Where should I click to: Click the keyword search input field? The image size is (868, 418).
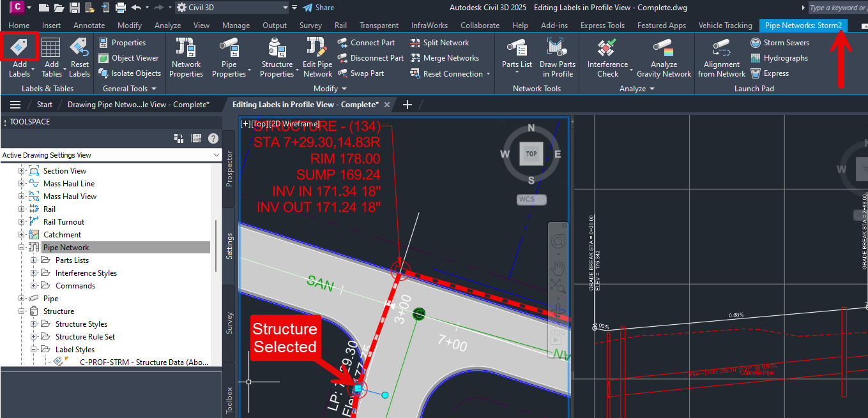(x=837, y=8)
